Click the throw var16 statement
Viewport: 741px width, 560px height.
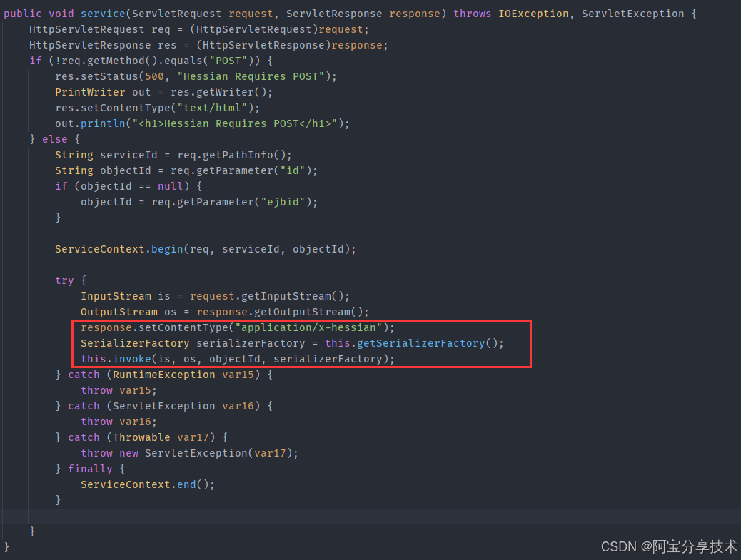click(119, 422)
